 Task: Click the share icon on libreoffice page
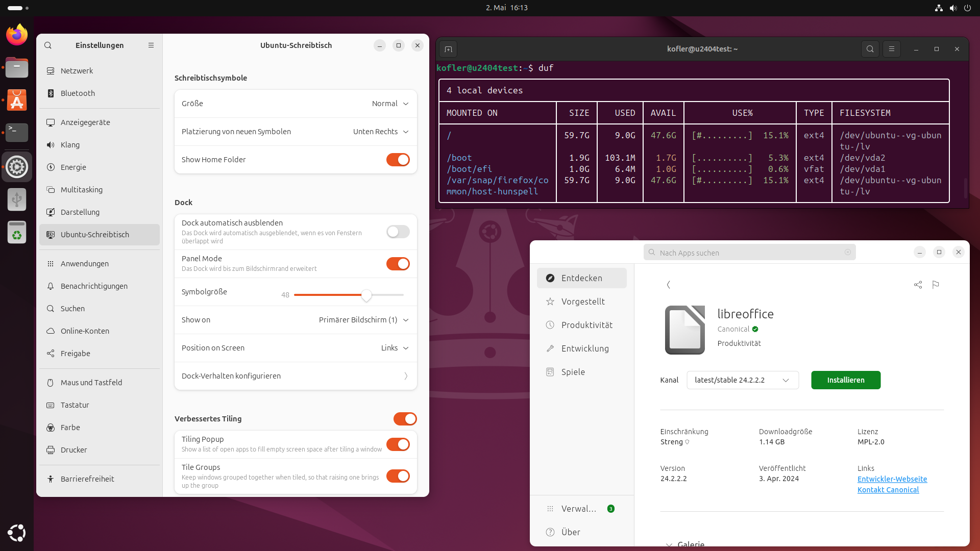pyautogui.click(x=918, y=285)
